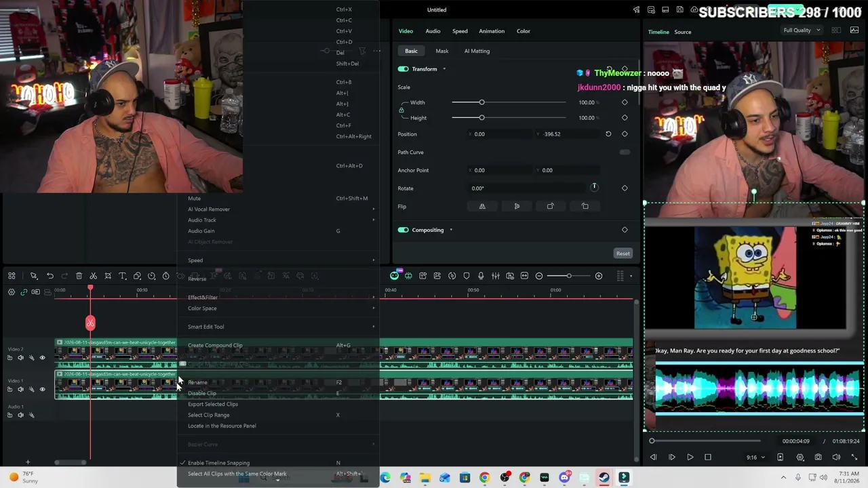Stop playback with the square stop button
The width and height of the screenshot is (868, 488).
click(708, 457)
